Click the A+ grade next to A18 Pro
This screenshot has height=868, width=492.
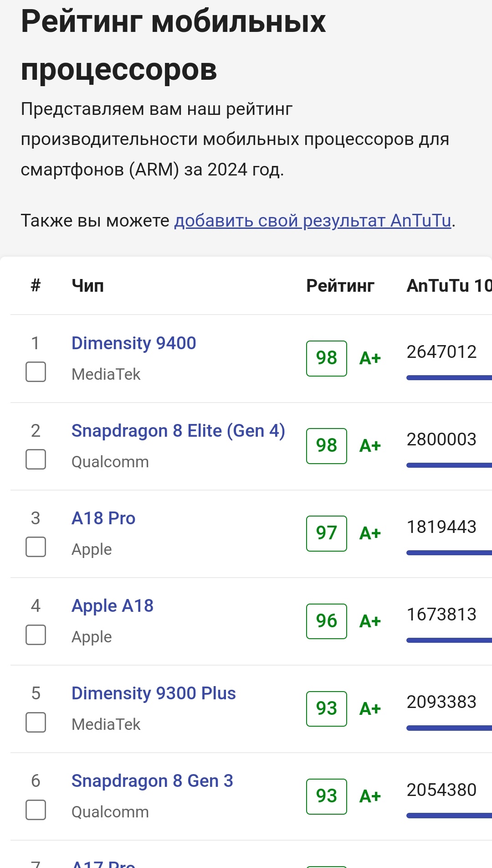pyautogui.click(x=371, y=532)
